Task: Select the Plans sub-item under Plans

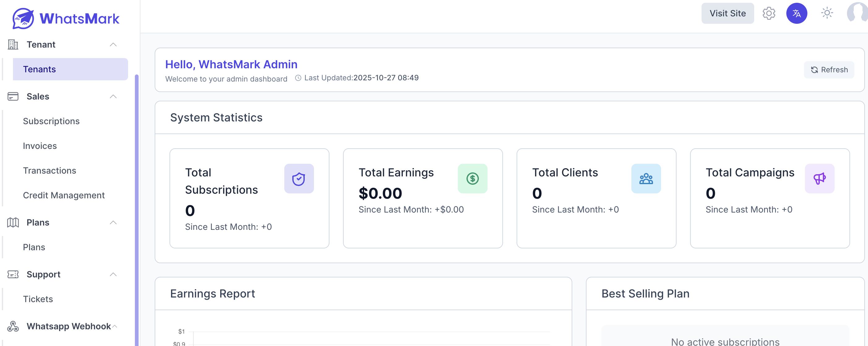Action: click(x=34, y=247)
